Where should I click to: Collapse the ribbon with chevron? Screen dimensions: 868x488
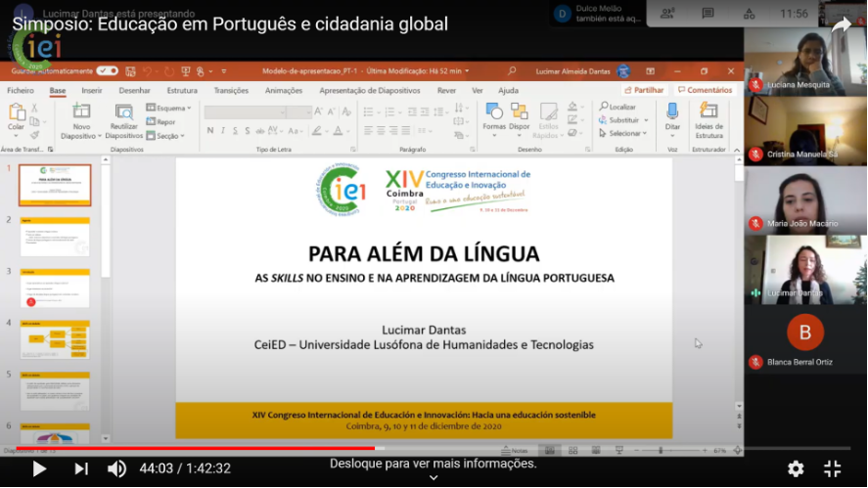coord(737,150)
